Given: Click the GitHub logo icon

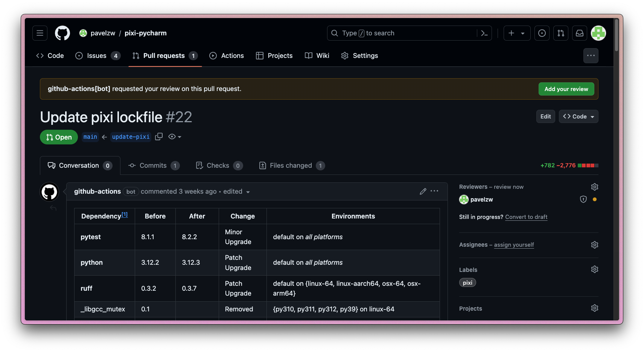Looking at the screenshot, I should tap(62, 33).
